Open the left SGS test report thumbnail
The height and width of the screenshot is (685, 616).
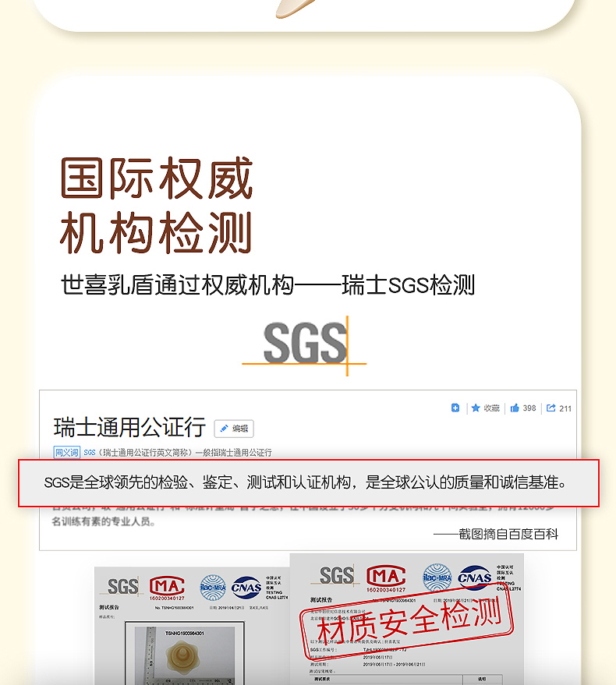click(x=192, y=626)
